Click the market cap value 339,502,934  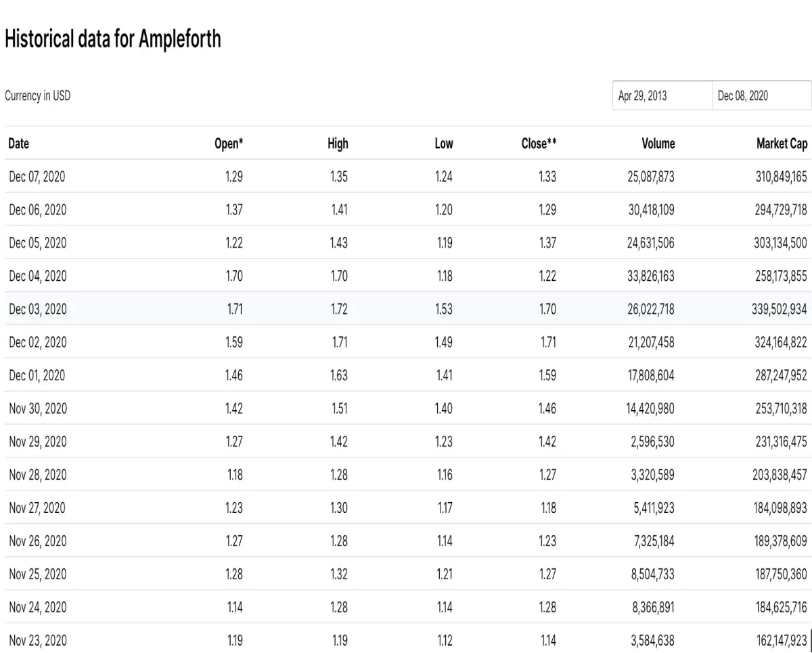pos(780,309)
